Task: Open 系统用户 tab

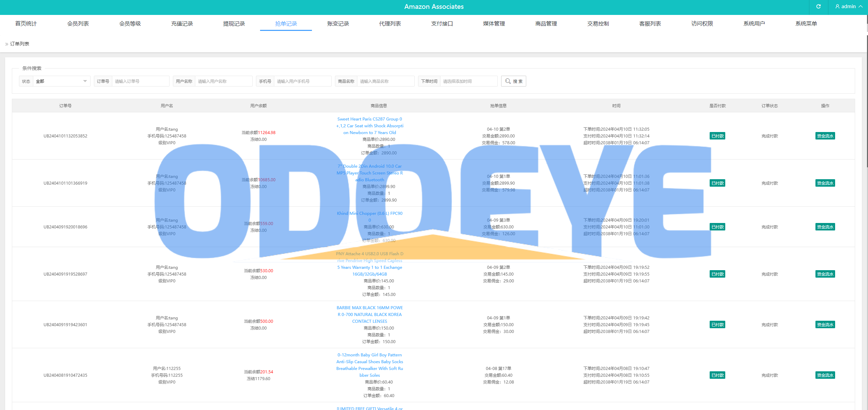Action: (754, 23)
